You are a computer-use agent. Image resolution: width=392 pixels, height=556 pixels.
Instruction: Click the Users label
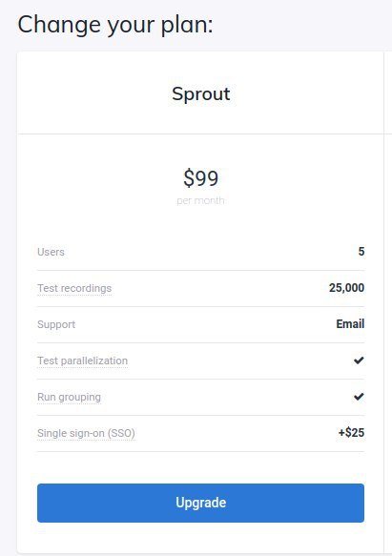[x=51, y=252]
